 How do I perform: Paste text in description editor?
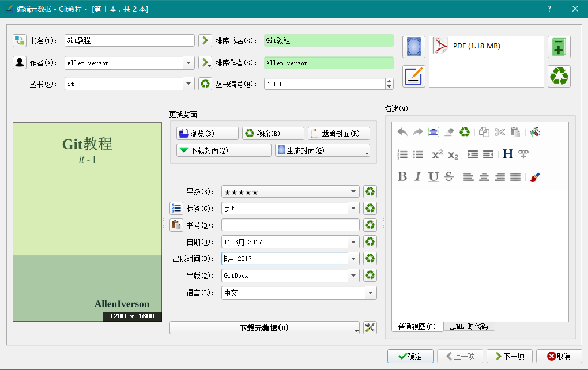click(x=515, y=132)
